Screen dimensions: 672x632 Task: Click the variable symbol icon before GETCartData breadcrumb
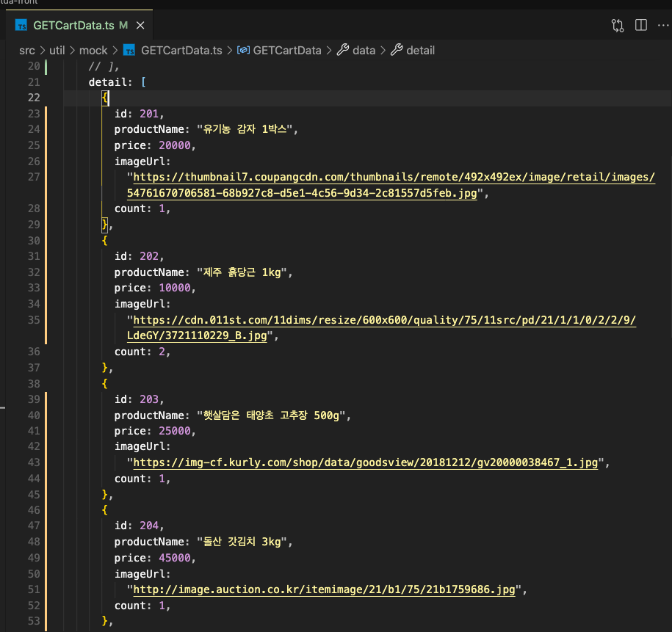[x=243, y=50]
